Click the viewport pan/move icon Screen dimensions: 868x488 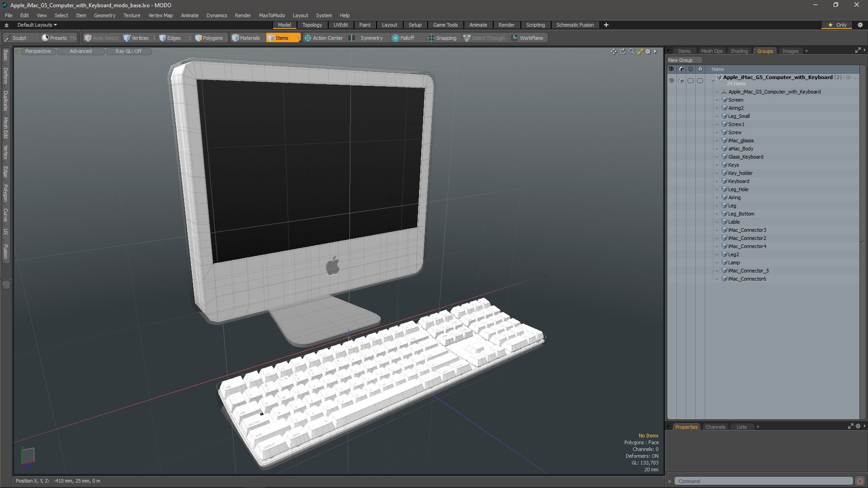(x=613, y=52)
